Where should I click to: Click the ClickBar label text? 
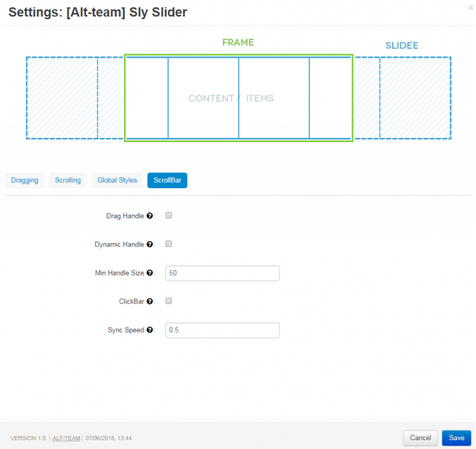click(131, 302)
